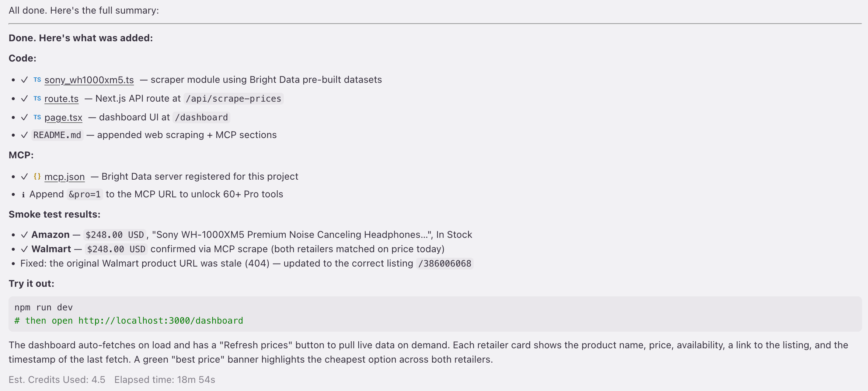Viewport: 868px width, 391px height.
Task: Click the TypeScript icon beside sony_wh1000xm5.ts
Action: (x=37, y=80)
